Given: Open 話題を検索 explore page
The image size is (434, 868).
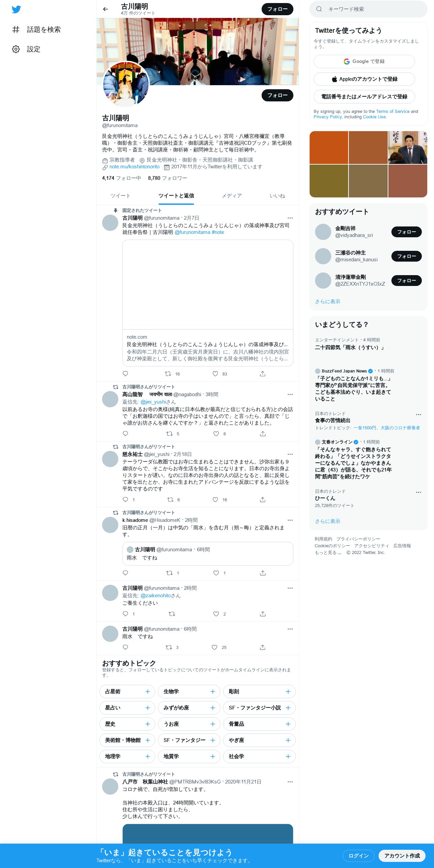Looking at the screenshot, I should click(x=37, y=30).
